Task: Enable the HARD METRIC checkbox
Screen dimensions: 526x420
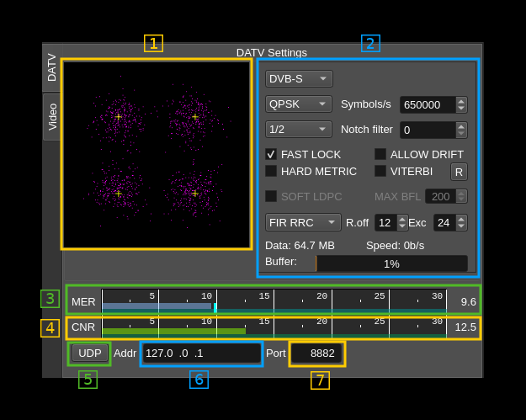Action: click(271, 171)
